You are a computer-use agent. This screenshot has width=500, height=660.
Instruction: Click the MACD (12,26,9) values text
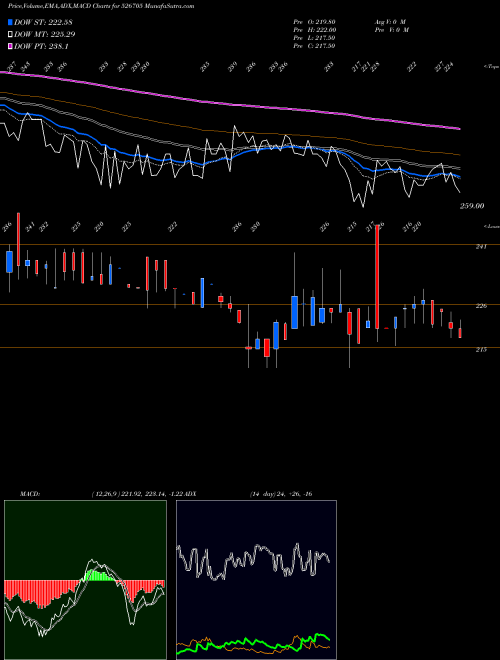click(x=136, y=493)
